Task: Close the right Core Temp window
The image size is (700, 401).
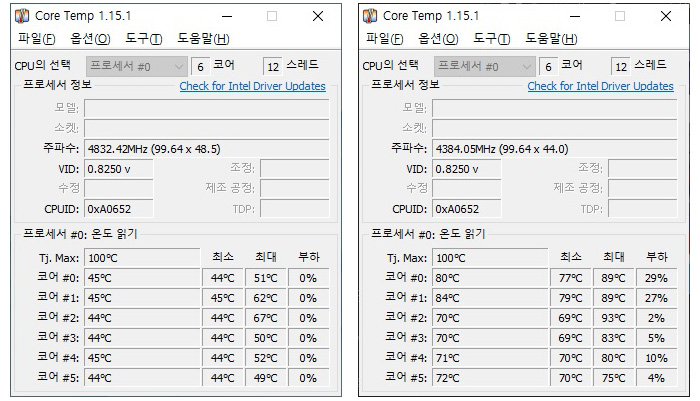Action: click(665, 16)
